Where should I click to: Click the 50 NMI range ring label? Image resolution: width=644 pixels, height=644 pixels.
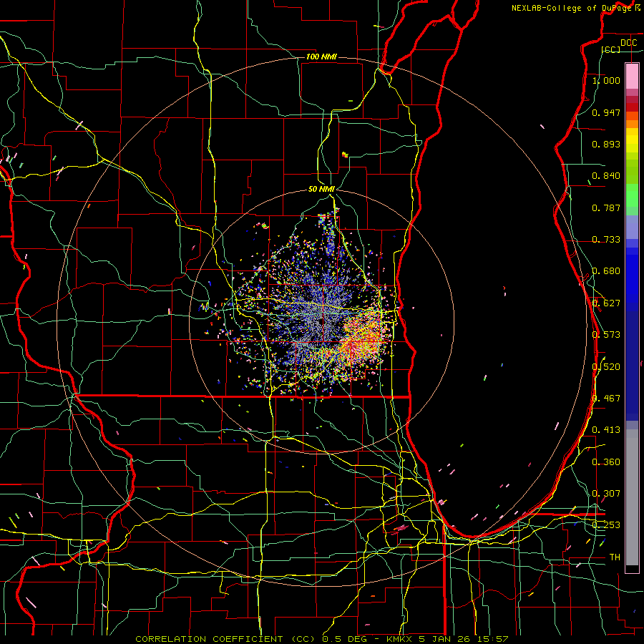[321, 189]
